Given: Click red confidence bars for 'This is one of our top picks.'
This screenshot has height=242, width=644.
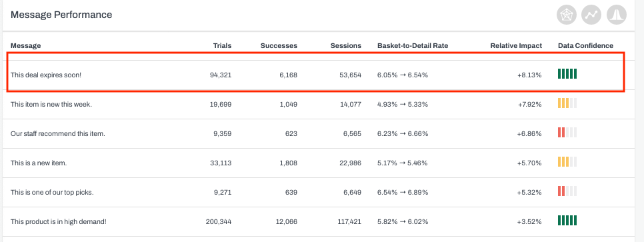Looking at the screenshot, I should coord(567,191).
